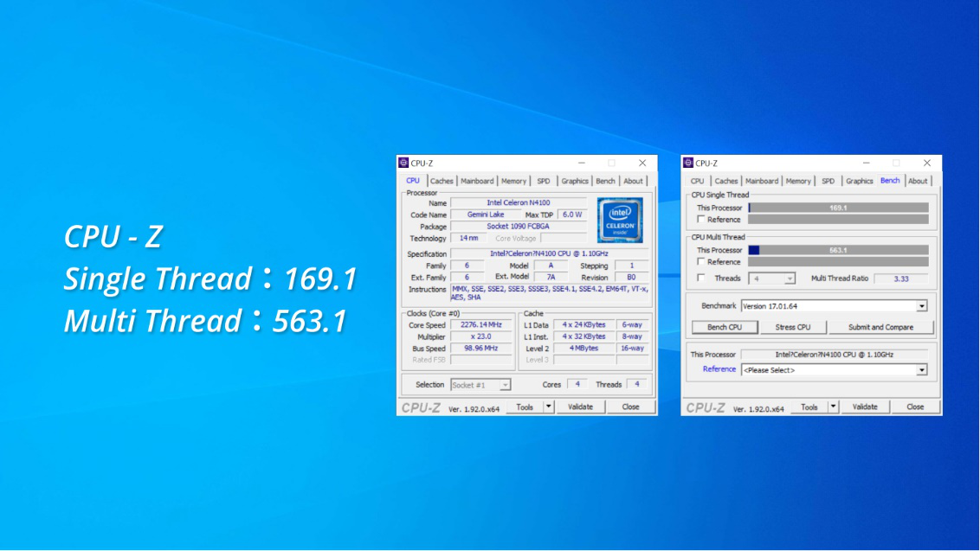Click the Name field Intel Celeron N4100
Viewport: 980px width, 551px height.
coord(518,203)
